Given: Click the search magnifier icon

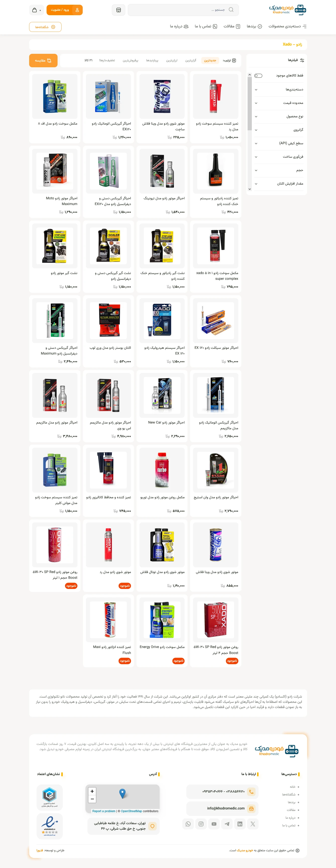Looking at the screenshot, I should [231, 10].
